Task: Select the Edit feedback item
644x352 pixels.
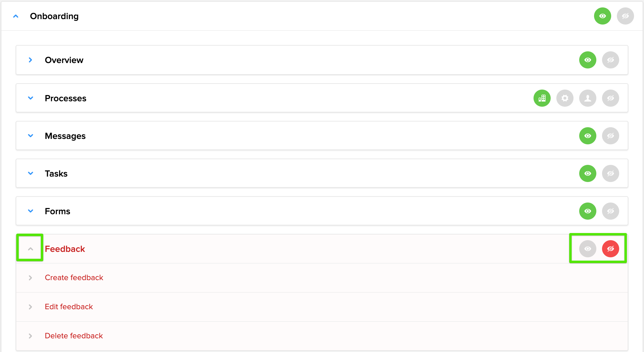Action: 69,307
